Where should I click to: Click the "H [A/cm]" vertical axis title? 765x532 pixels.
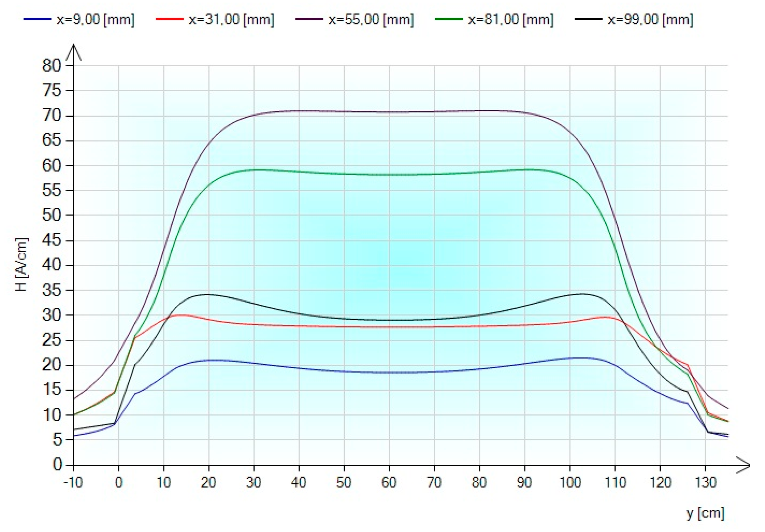click(22, 264)
